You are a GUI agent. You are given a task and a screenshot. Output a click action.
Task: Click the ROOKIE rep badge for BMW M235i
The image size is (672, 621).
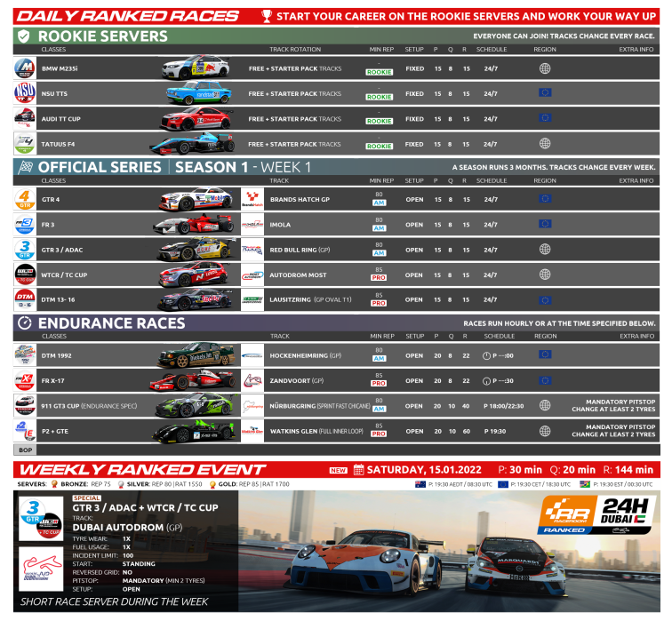pyautogui.click(x=380, y=71)
